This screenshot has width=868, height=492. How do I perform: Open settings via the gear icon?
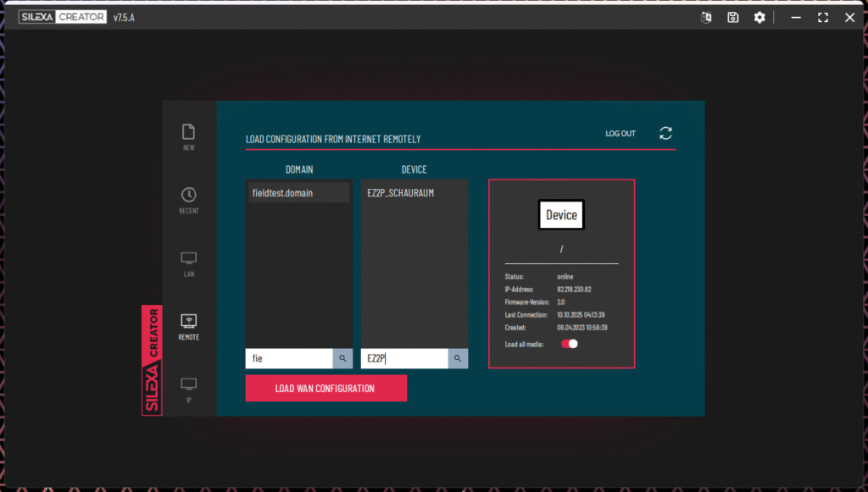759,17
